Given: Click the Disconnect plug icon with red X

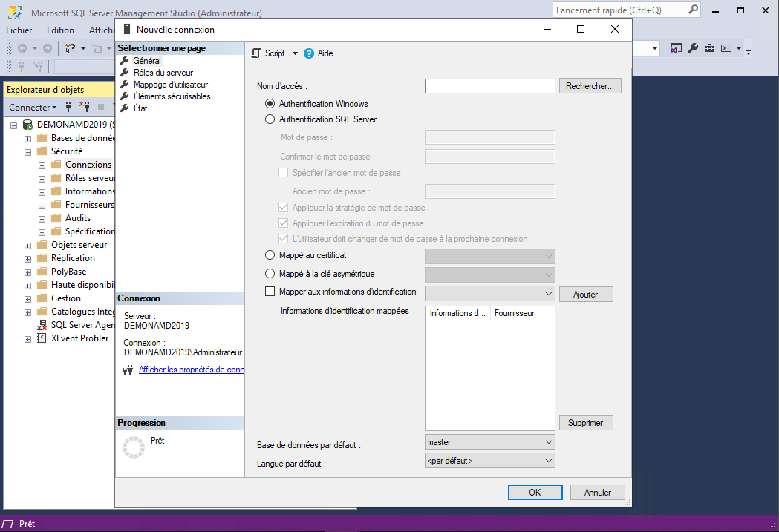Looking at the screenshot, I should pos(85,107).
